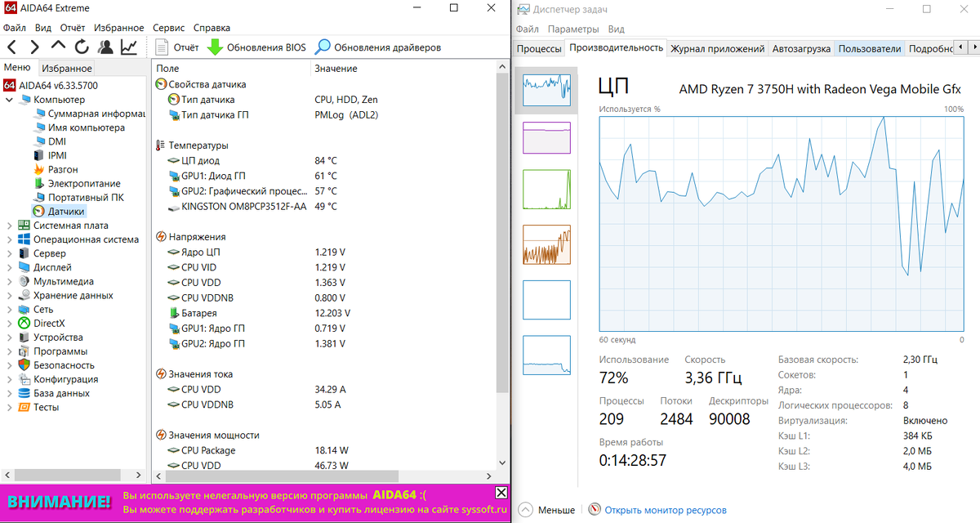Expand the Дисплей node
Viewport: 980px width, 523px height.
coord(9,267)
